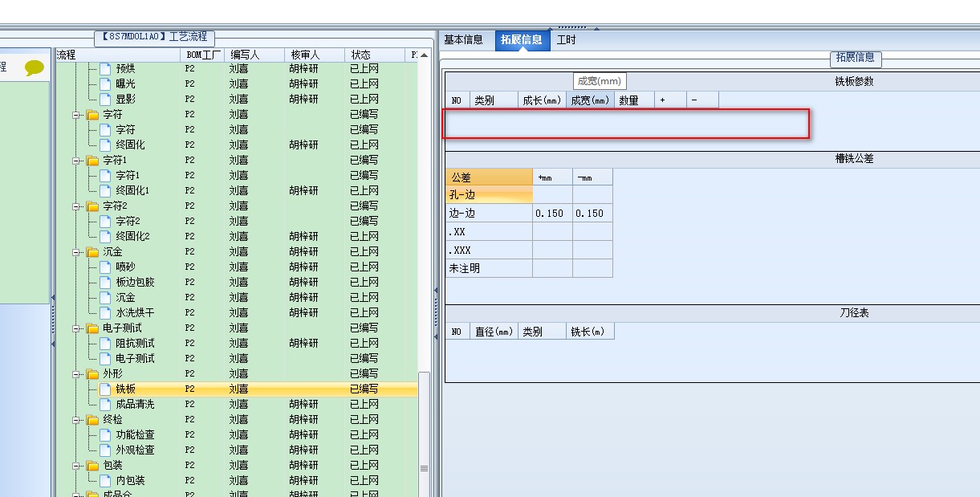980x497 pixels.
Task: Collapse the 终检 group
Action: (77, 420)
